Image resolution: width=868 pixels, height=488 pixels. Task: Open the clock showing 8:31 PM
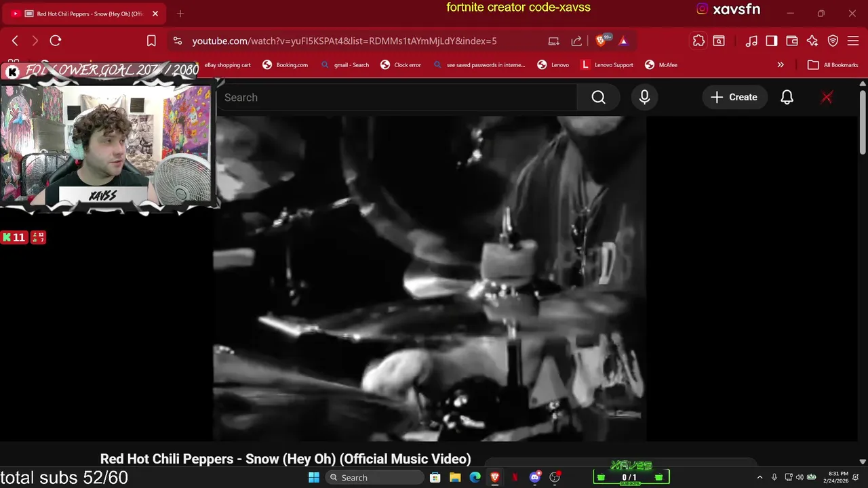(835, 478)
